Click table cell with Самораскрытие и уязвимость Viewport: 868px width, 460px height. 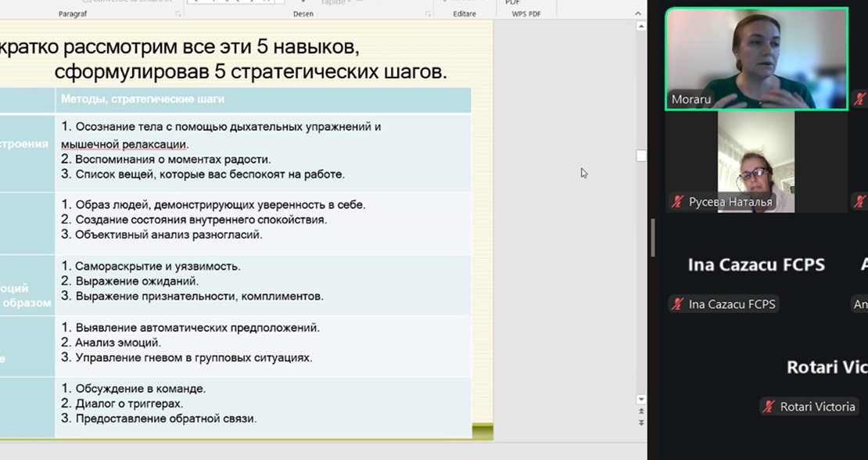[156, 266]
